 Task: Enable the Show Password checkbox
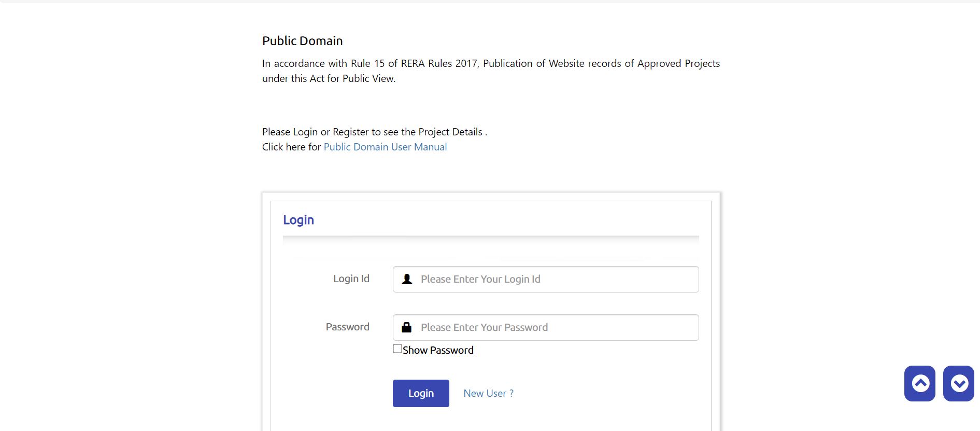click(x=397, y=349)
